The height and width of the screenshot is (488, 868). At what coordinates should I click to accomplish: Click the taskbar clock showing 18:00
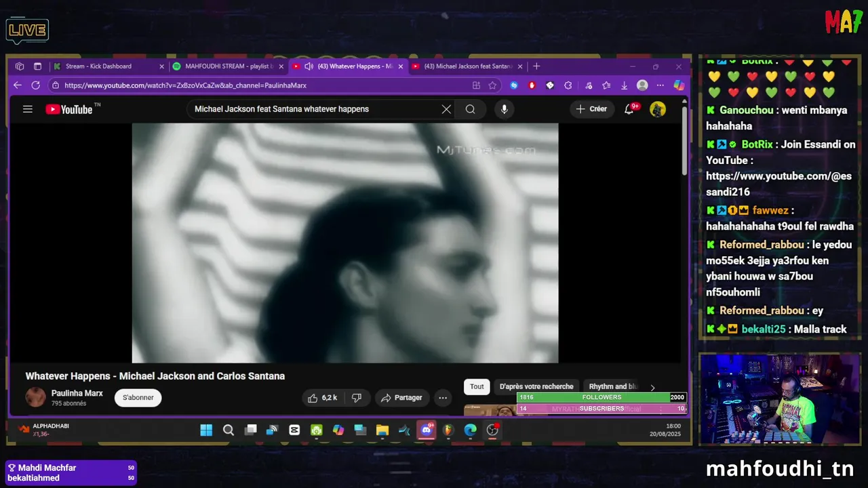665,430
